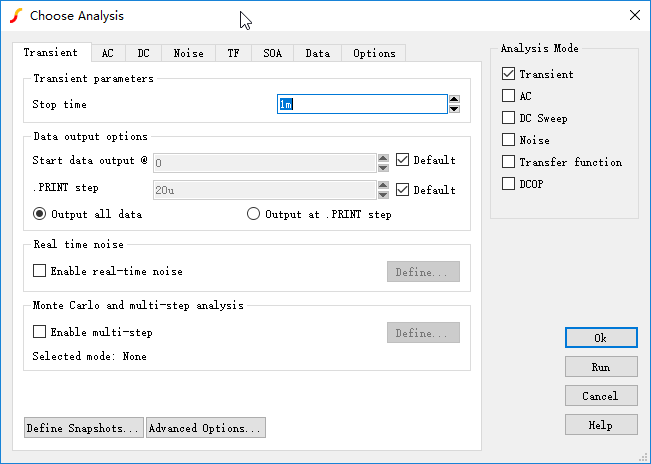This screenshot has width=651, height=464.
Task: Increase Stop time with up arrow
Action: tap(454, 99)
